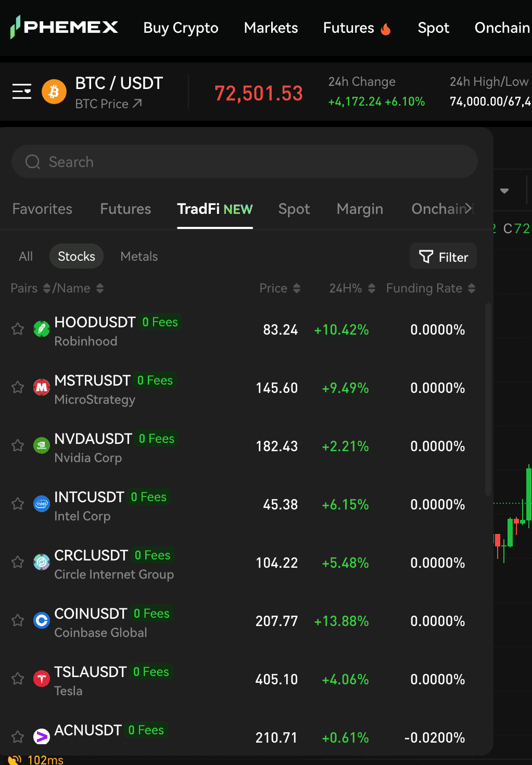Star the CRCLUSDT pair as favorite
Image resolution: width=532 pixels, height=765 pixels.
18,562
